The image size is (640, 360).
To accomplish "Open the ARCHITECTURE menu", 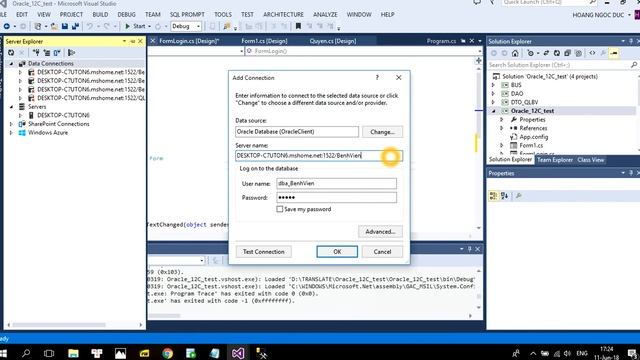I will coord(283,14).
